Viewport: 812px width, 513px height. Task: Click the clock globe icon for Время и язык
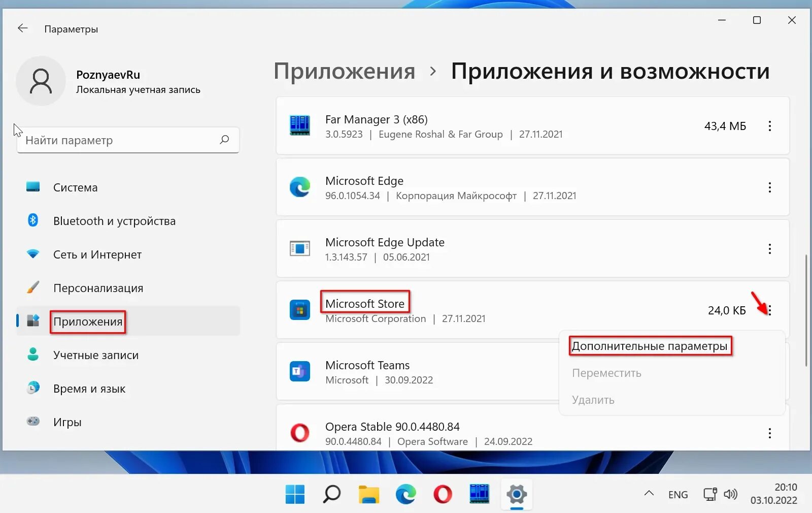pos(33,388)
